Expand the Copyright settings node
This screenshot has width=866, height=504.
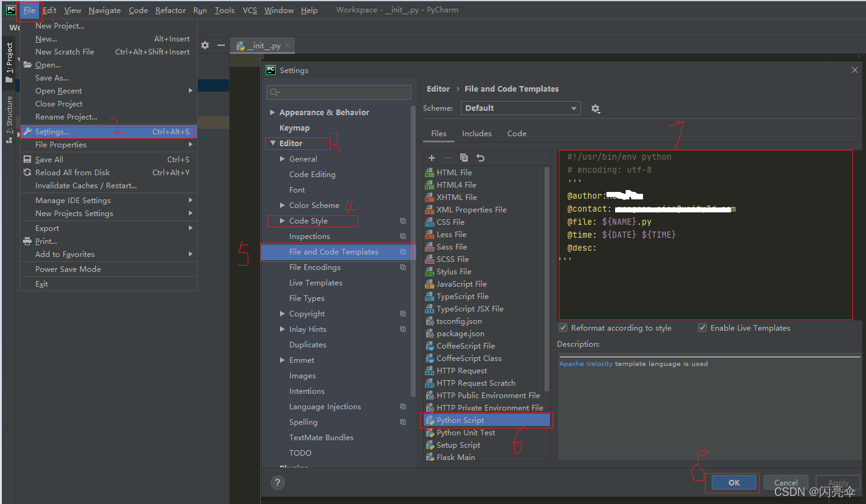click(282, 314)
